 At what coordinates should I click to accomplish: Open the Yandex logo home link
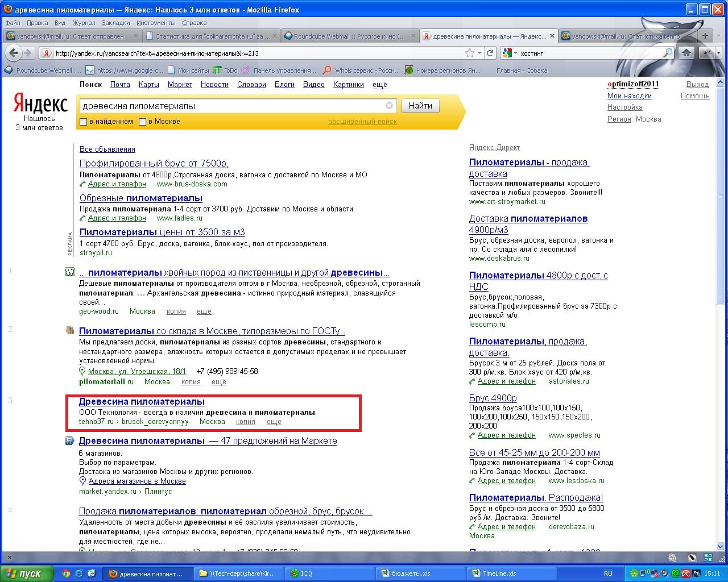[40, 103]
